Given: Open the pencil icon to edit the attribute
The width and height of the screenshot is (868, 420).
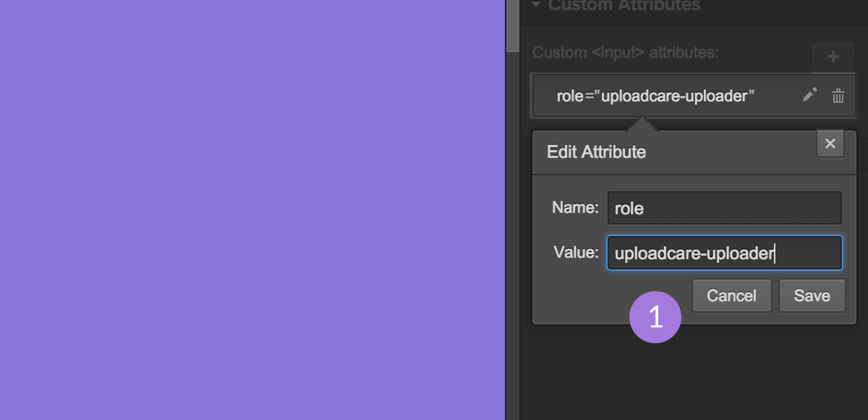Looking at the screenshot, I should (x=809, y=94).
